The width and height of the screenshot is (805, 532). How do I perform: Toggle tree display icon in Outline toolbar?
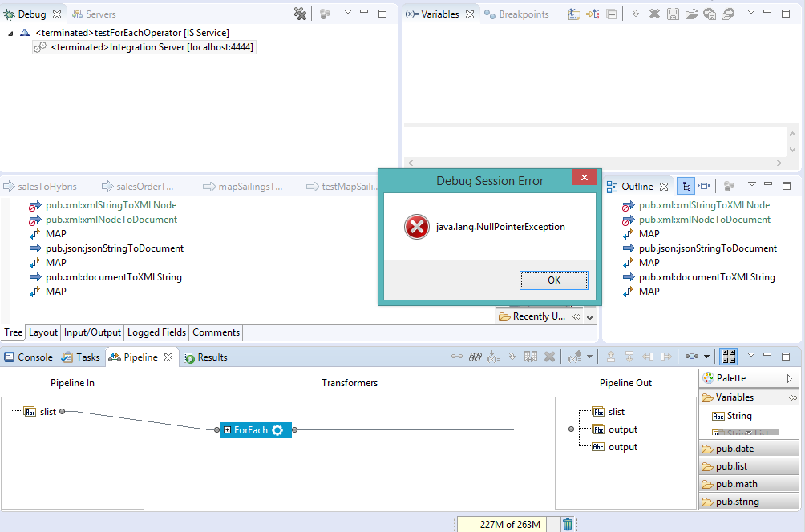point(686,186)
